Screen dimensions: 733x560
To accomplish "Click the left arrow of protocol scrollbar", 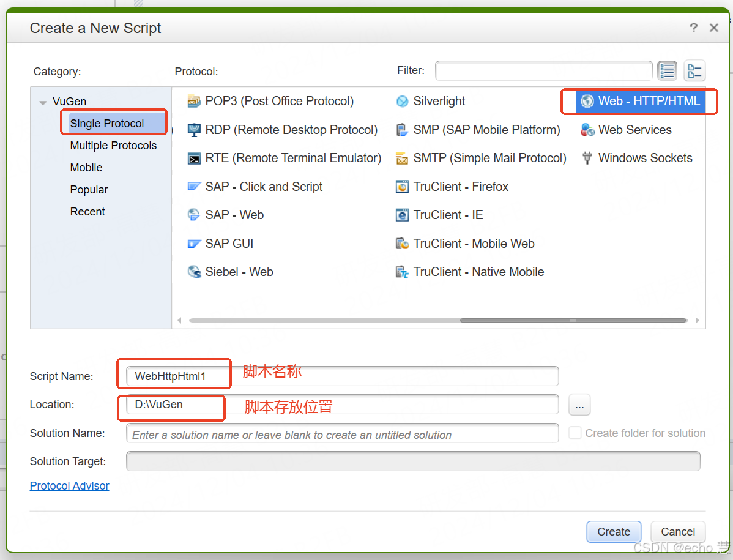I will [179, 320].
